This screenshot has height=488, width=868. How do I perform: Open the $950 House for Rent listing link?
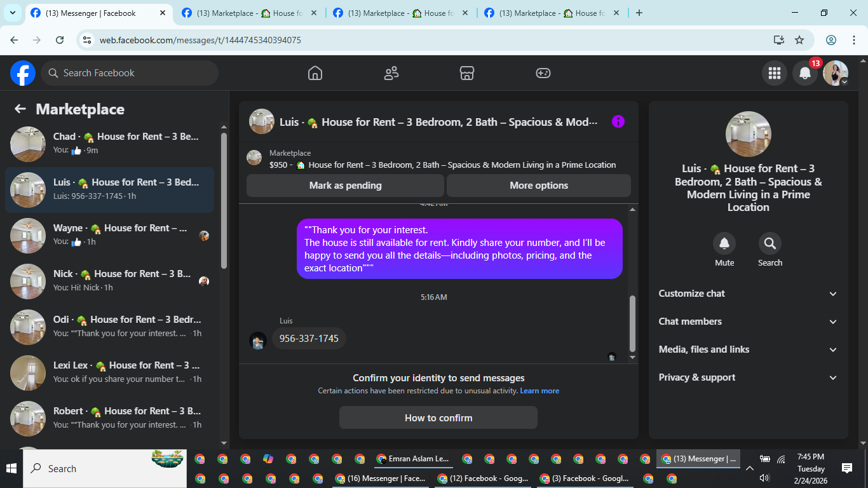click(443, 165)
